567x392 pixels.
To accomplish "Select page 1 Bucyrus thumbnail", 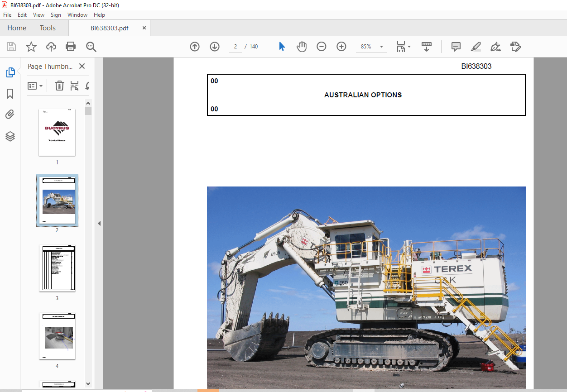I will (x=57, y=132).
